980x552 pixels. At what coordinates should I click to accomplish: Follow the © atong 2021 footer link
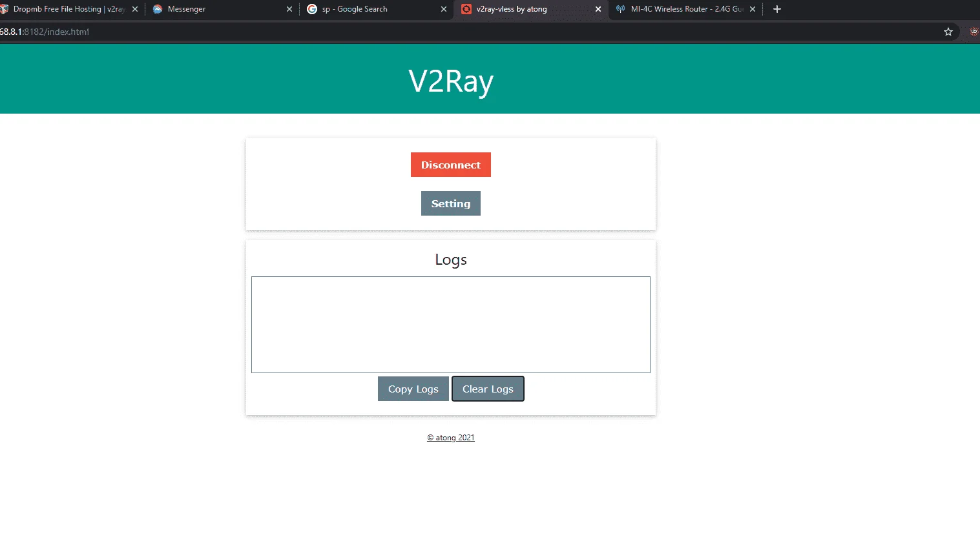[x=451, y=438]
